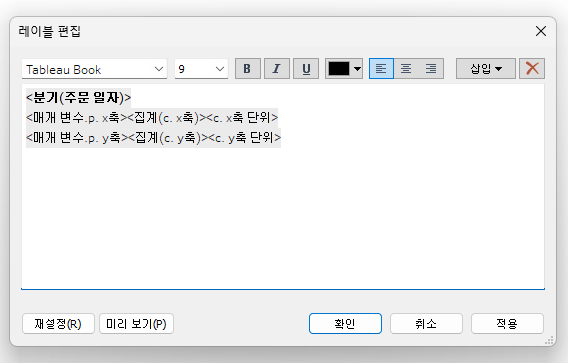The image size is (568, 363).
Task: Click the 재설정(R) reset button
Action: (58, 324)
